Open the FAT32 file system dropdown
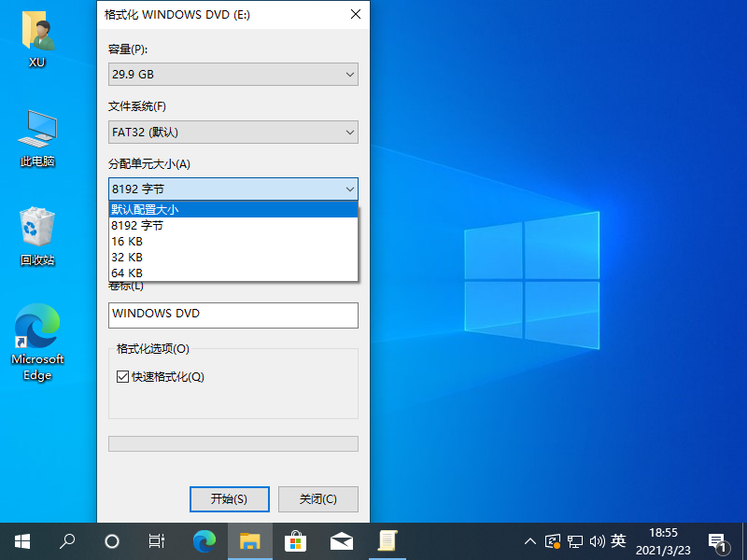This screenshot has width=747, height=560. pyautogui.click(x=233, y=132)
